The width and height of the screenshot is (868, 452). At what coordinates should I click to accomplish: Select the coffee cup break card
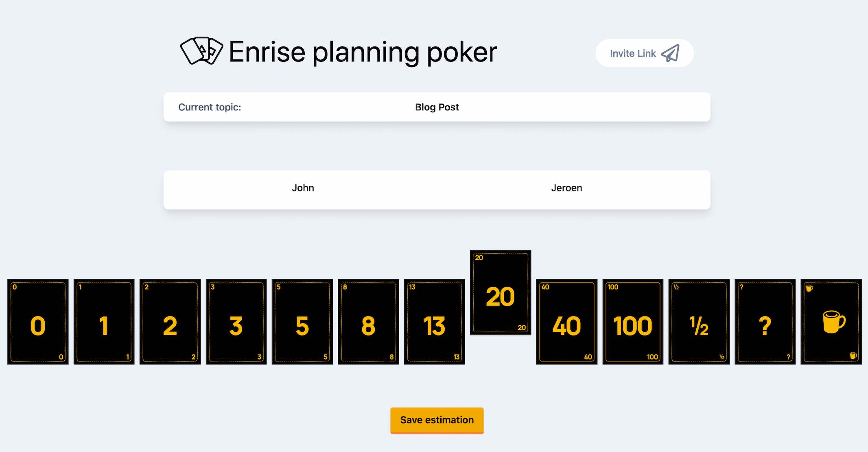click(831, 322)
